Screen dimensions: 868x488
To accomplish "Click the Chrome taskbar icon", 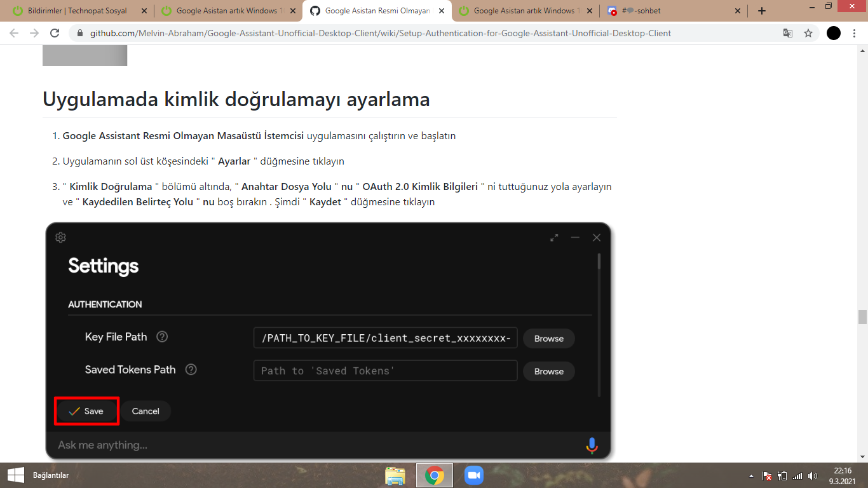I will [x=435, y=475].
